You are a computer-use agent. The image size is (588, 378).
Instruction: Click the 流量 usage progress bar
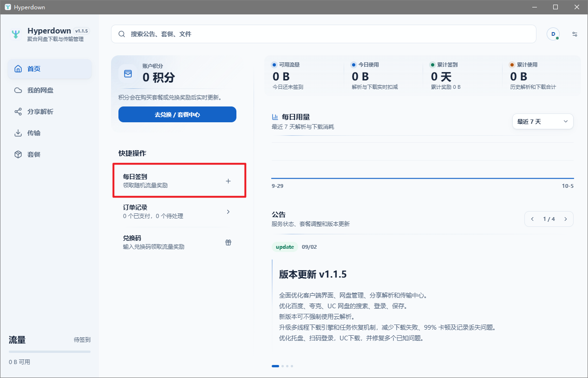pos(50,351)
